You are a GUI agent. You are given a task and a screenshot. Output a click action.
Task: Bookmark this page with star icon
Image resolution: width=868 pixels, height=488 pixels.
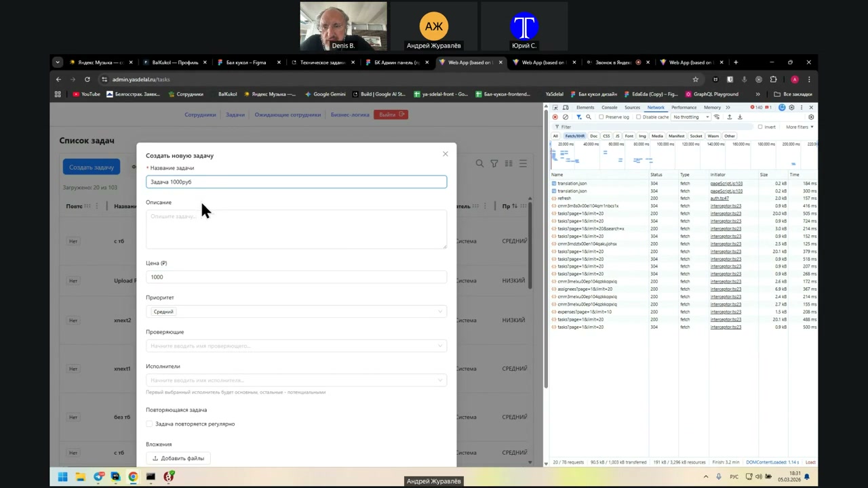(x=695, y=79)
